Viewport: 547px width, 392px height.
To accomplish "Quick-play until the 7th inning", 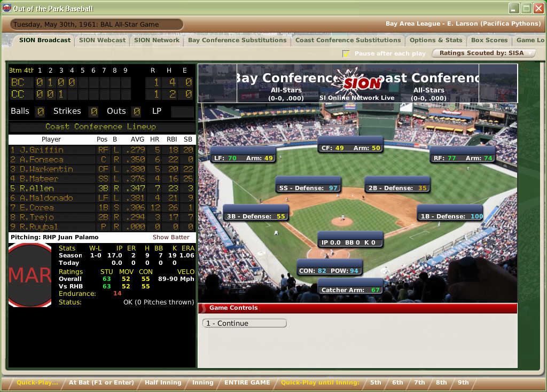I will 419,382.
